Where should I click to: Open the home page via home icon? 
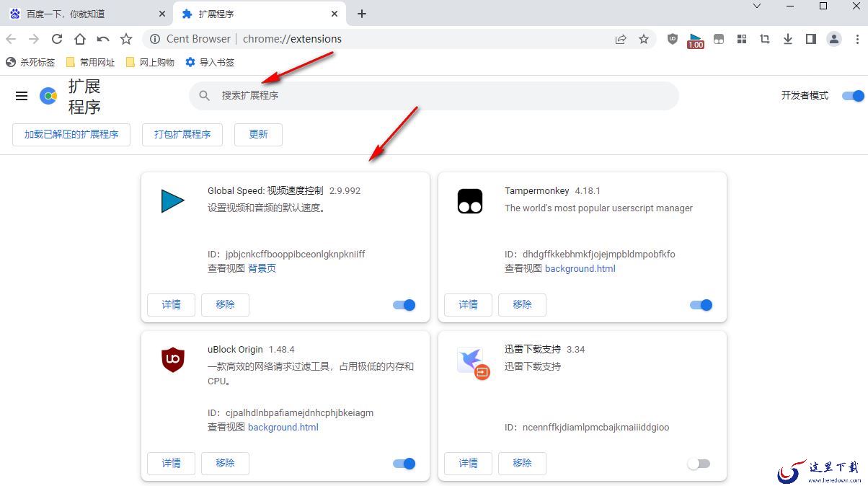coord(80,39)
